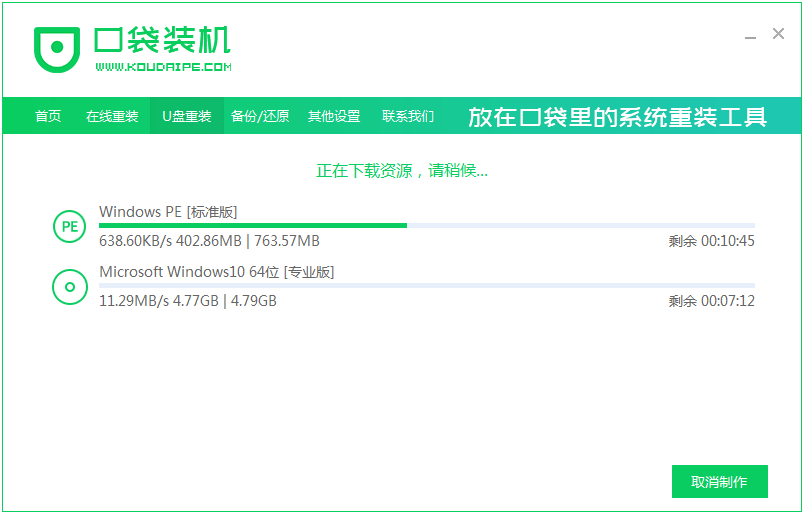Click the Microsoft Windows10 64位 [专业版] label
This screenshot has height=513, width=803.
coord(216,272)
